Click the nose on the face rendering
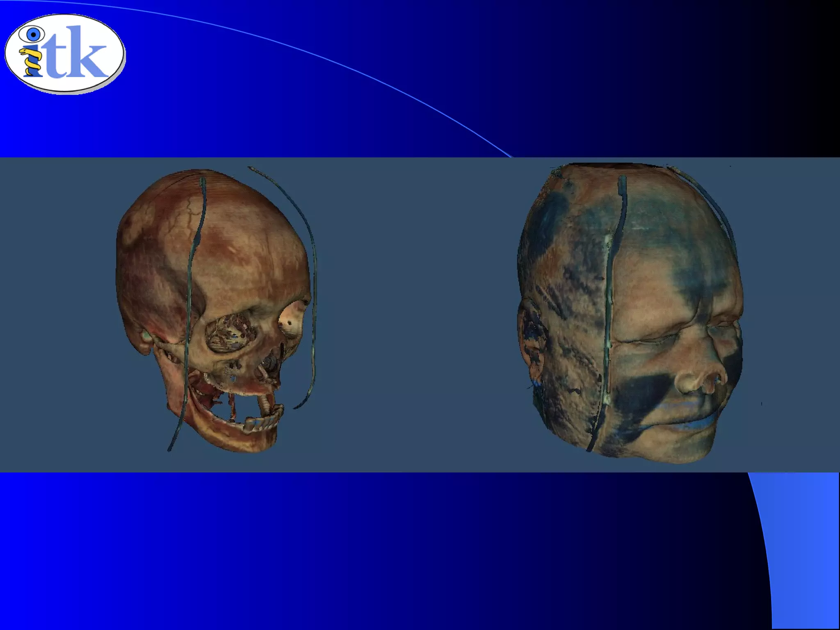 [x=695, y=379]
